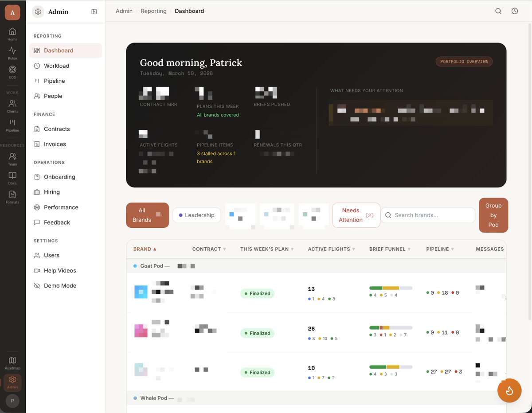The image size is (532, 413).
Task: Click the Group by Pod button
Action: click(493, 215)
